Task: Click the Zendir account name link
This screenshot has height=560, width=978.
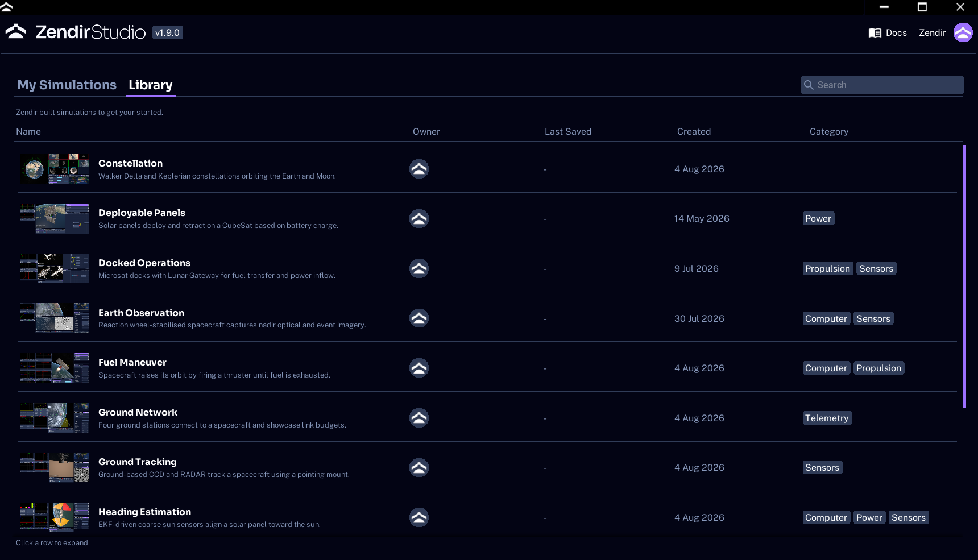Action: coord(933,33)
